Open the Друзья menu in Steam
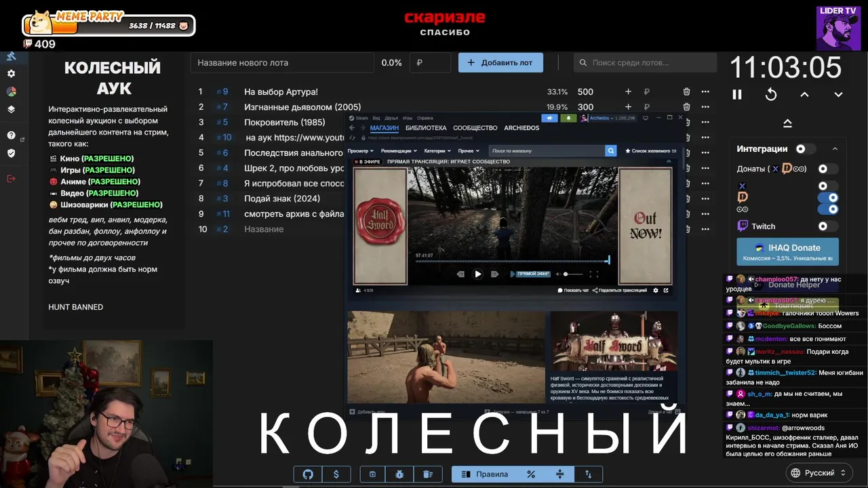 tap(391, 118)
